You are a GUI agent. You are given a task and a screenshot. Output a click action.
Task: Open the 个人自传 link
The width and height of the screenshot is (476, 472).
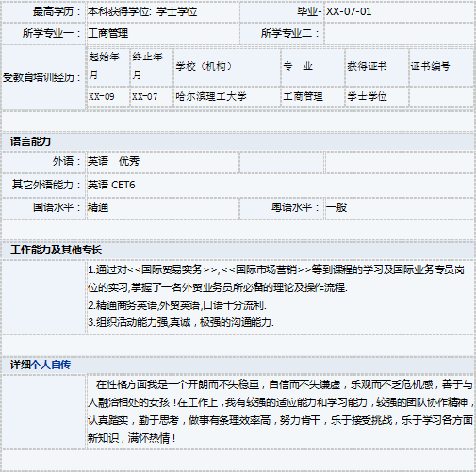click(51, 365)
